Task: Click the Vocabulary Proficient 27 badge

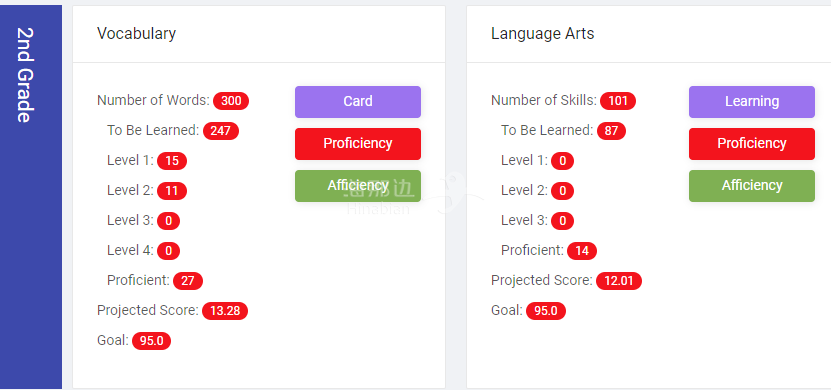Action: 188,281
